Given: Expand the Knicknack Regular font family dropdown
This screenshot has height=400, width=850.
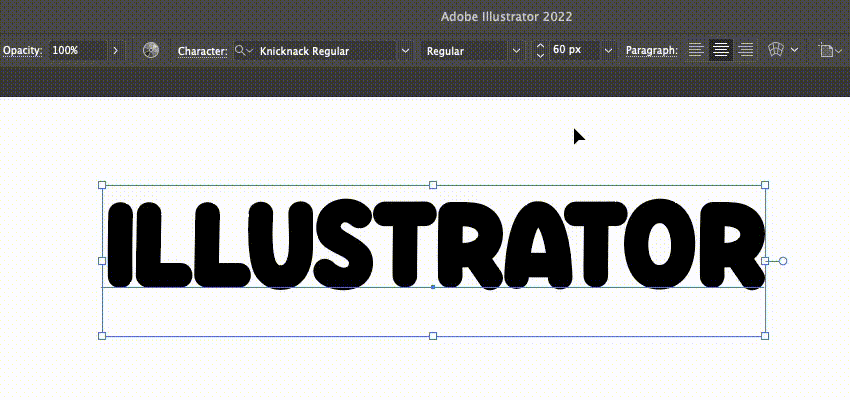Looking at the screenshot, I should tap(405, 50).
